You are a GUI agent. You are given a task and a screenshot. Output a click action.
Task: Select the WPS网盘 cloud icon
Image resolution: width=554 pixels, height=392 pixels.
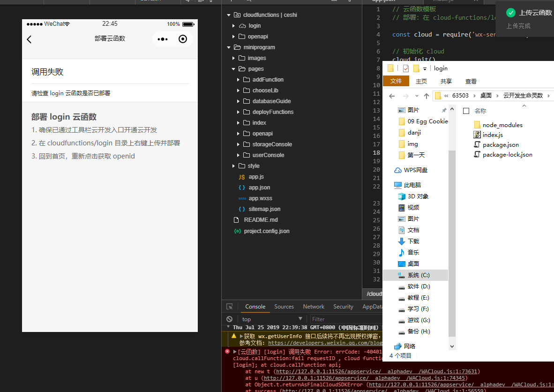pos(398,170)
